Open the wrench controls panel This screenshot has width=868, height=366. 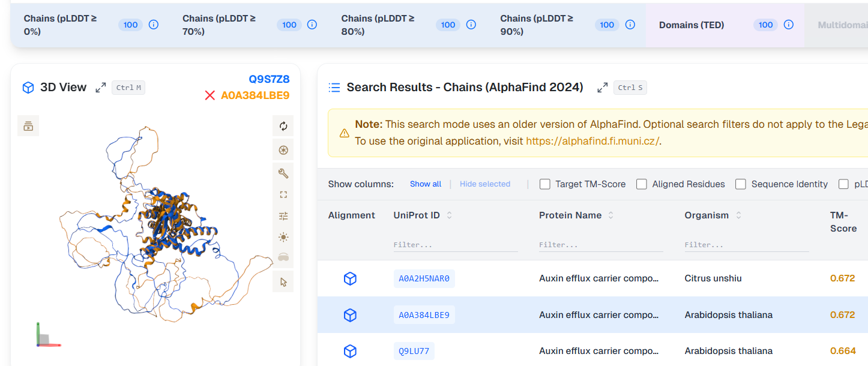(x=283, y=173)
